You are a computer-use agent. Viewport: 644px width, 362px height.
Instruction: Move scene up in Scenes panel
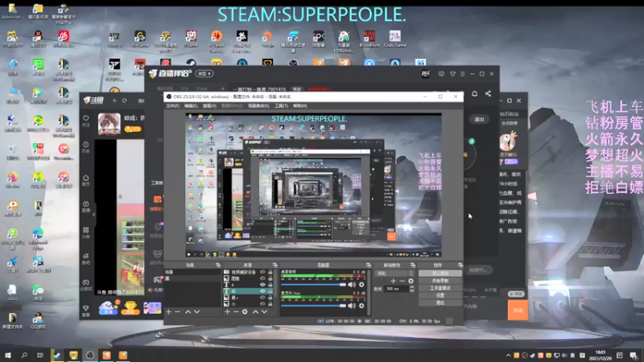pyautogui.click(x=188, y=312)
